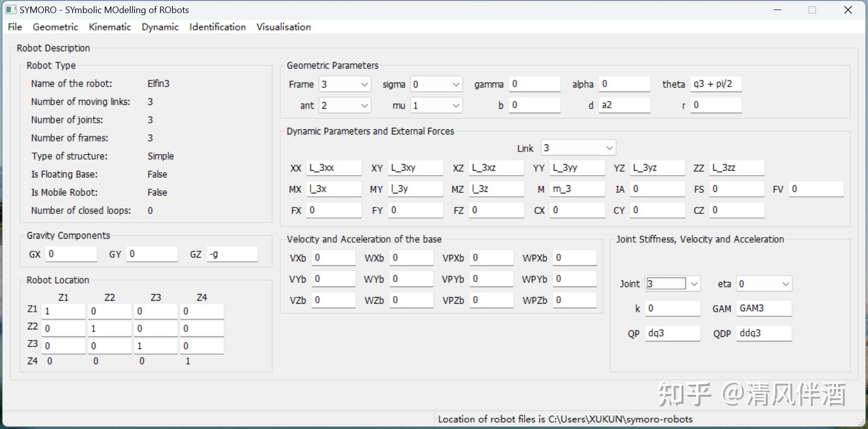Open the Kinematic menu
Screen dimensions: 868x429
[110, 27]
